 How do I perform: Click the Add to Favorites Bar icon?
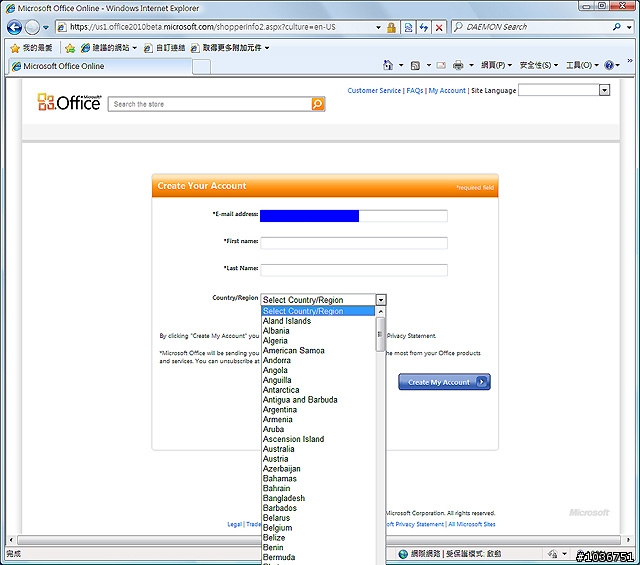[70, 48]
